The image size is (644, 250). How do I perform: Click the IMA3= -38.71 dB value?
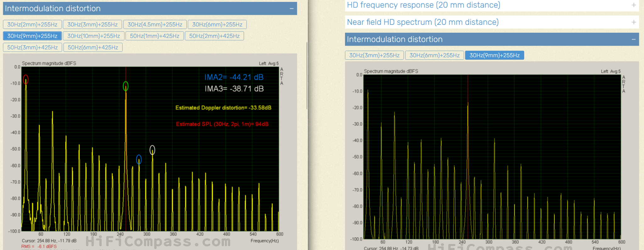point(234,89)
